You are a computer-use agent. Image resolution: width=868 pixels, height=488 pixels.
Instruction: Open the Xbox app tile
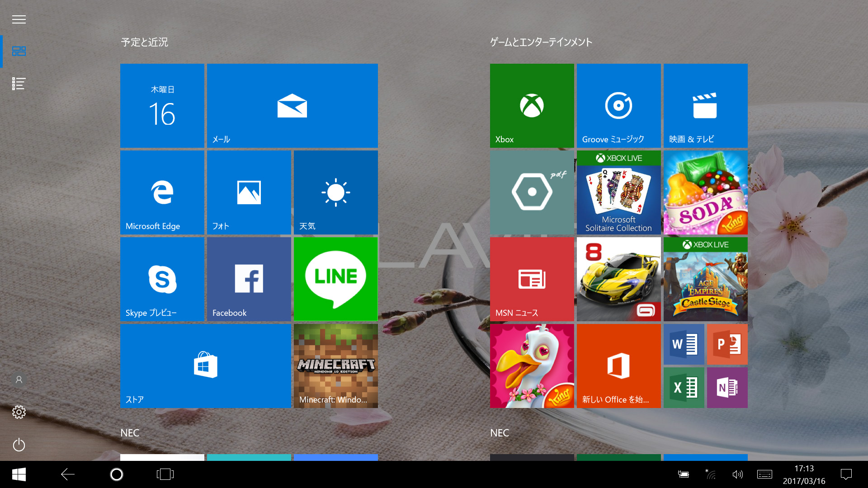tap(531, 105)
